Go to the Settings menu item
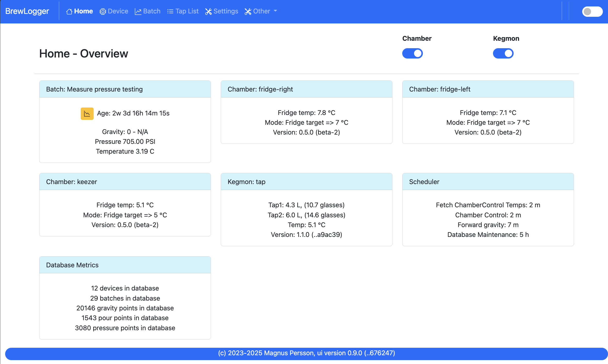 [x=226, y=11]
